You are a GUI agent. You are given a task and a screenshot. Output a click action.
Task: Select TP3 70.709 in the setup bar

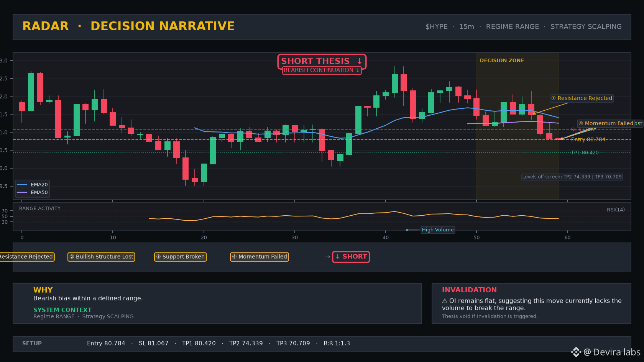pyautogui.click(x=293, y=344)
